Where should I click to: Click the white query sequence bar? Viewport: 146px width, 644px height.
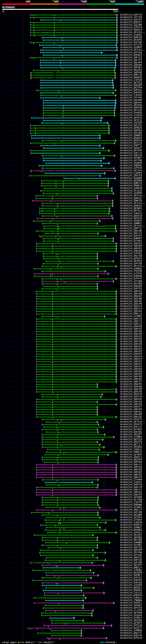point(60,9)
